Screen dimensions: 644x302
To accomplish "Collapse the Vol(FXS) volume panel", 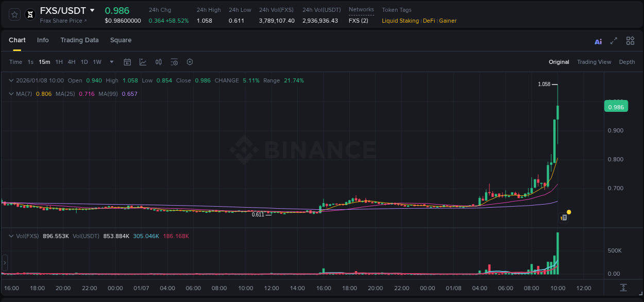I will pos(11,236).
